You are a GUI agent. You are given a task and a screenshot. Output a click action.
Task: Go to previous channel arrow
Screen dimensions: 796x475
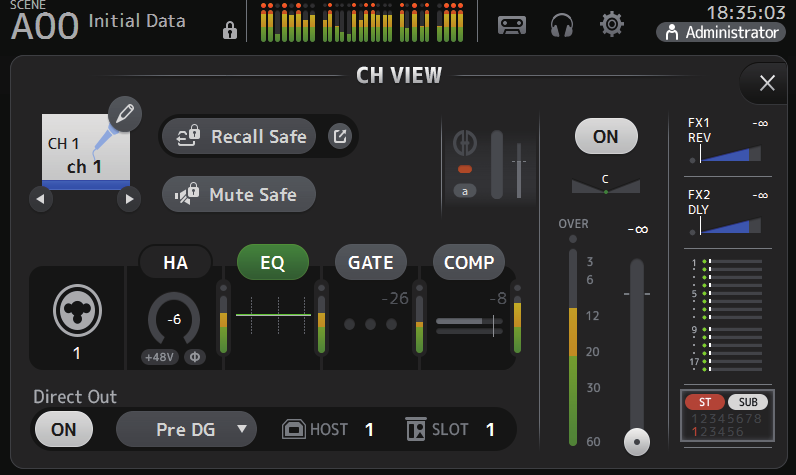coord(41,199)
